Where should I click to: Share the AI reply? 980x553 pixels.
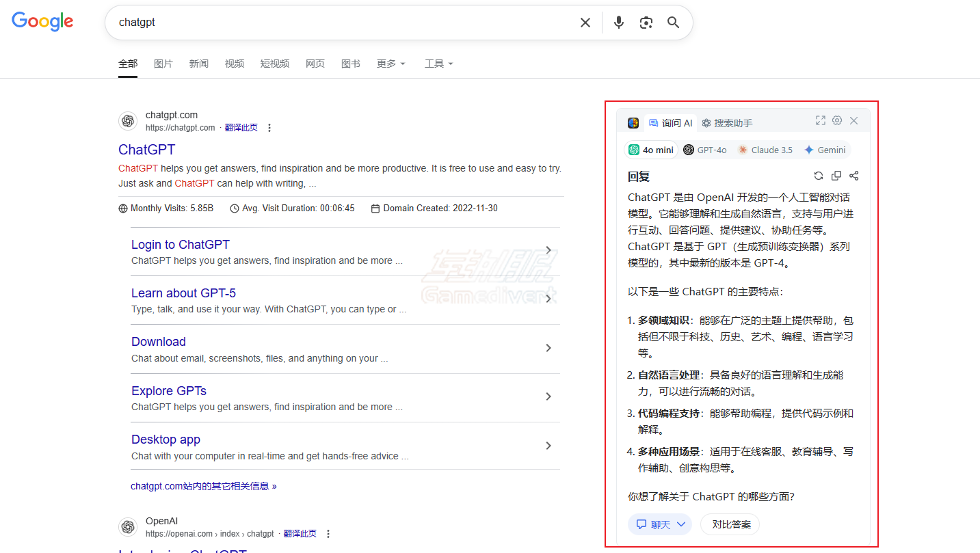(x=853, y=176)
